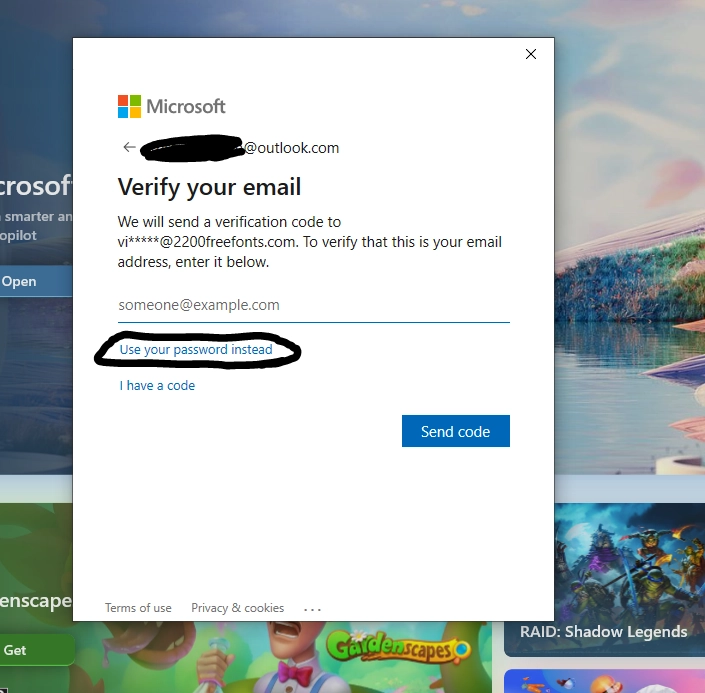Open the RAID: Shadow Legends game card
This screenshot has height=693, width=705.
click(x=604, y=580)
